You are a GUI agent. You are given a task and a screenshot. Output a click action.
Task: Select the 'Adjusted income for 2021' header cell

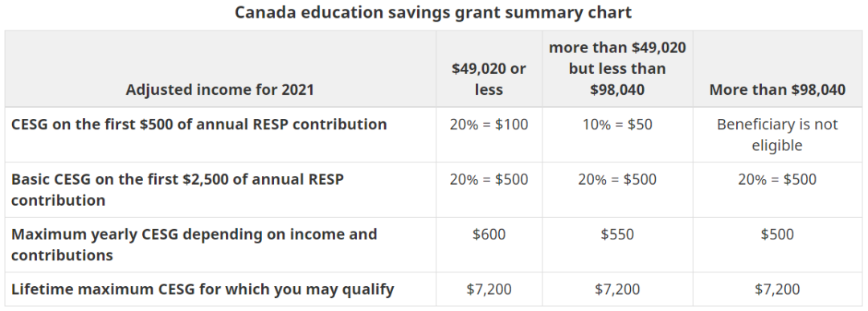219,90
